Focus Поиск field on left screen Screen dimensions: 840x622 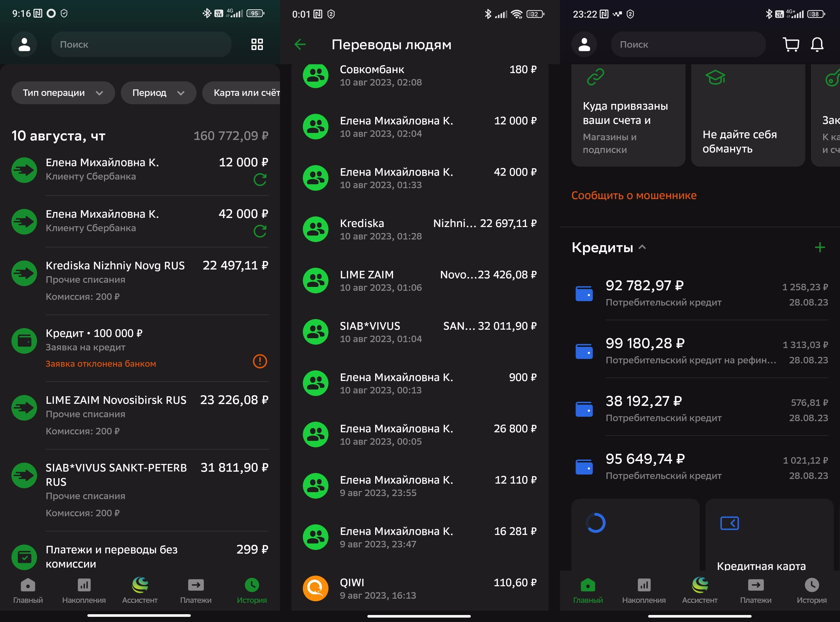click(x=141, y=44)
